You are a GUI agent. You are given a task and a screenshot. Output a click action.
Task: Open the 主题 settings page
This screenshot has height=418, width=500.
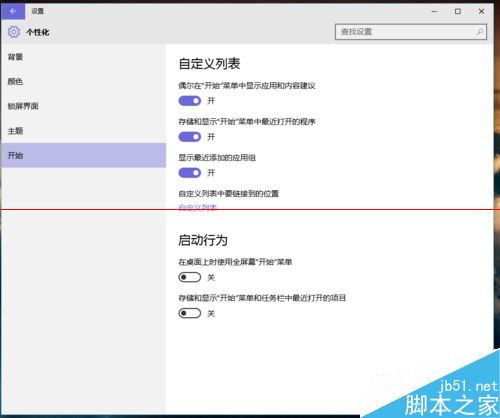click(x=84, y=131)
